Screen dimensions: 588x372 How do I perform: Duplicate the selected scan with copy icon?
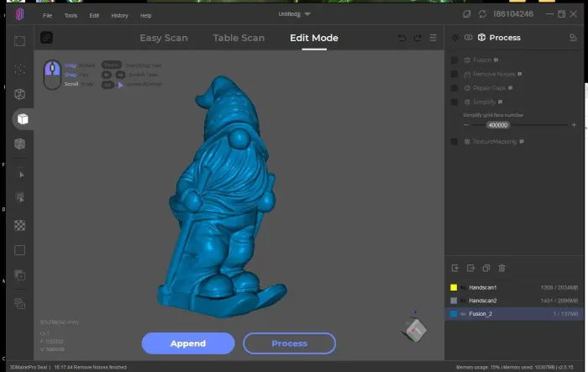click(x=486, y=268)
